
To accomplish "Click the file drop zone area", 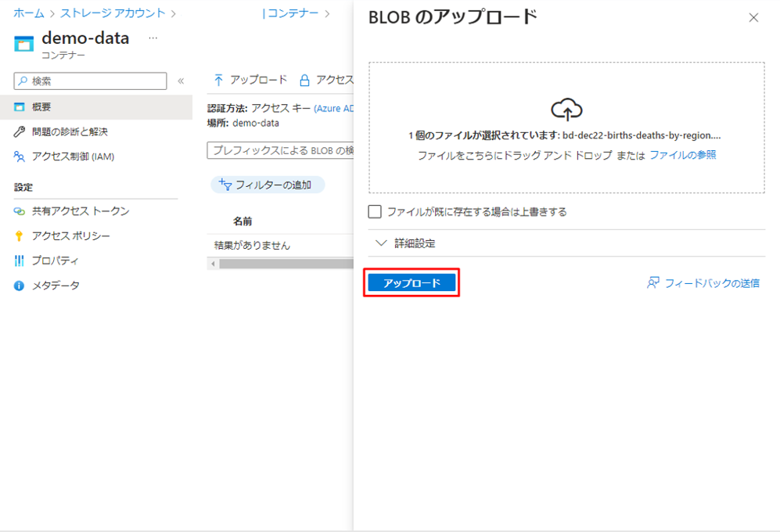I will point(566,128).
